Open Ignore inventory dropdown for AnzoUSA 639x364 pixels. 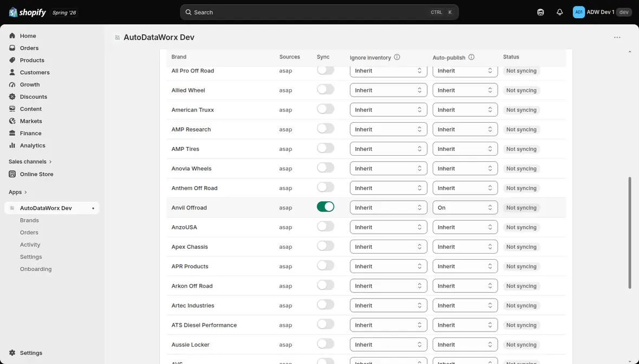pos(388,227)
